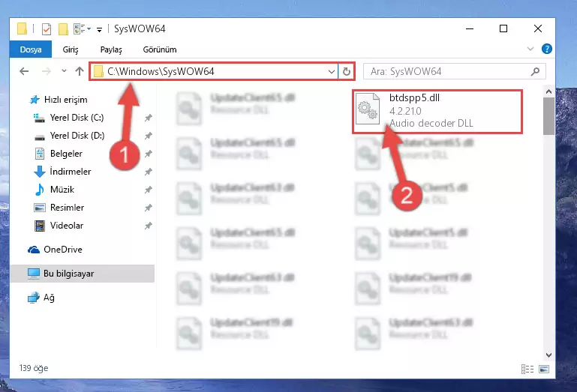Unpin Yerel Disk (D:) pin icon

click(x=148, y=136)
